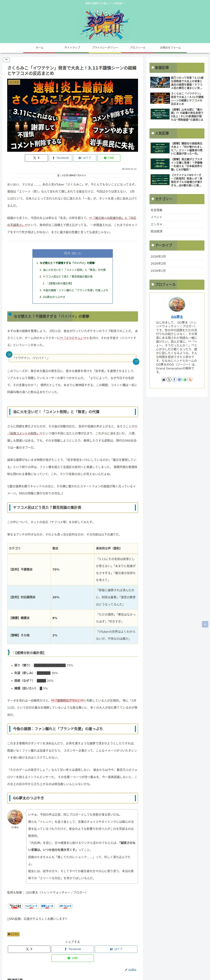The image size is (210, 980).
Task: Open the Facebook icon in the profile box
Action: pos(174,379)
